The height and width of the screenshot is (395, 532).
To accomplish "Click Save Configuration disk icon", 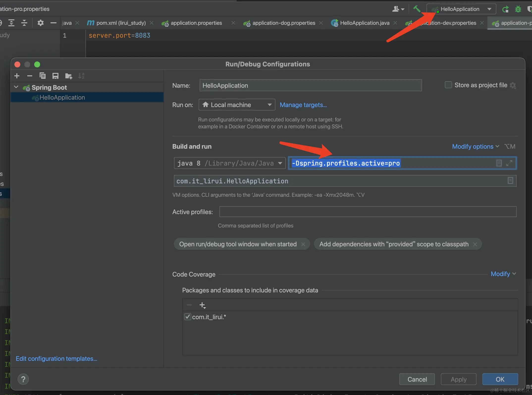I will pyautogui.click(x=55, y=76).
